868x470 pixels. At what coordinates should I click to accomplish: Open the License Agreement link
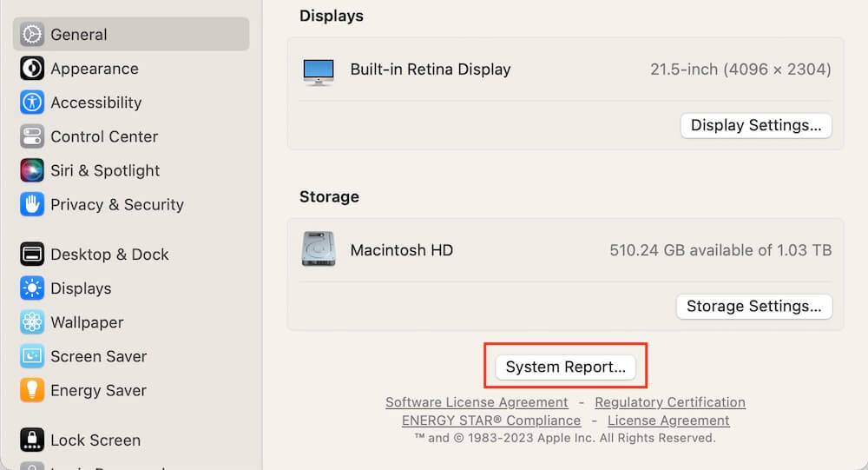click(x=668, y=420)
